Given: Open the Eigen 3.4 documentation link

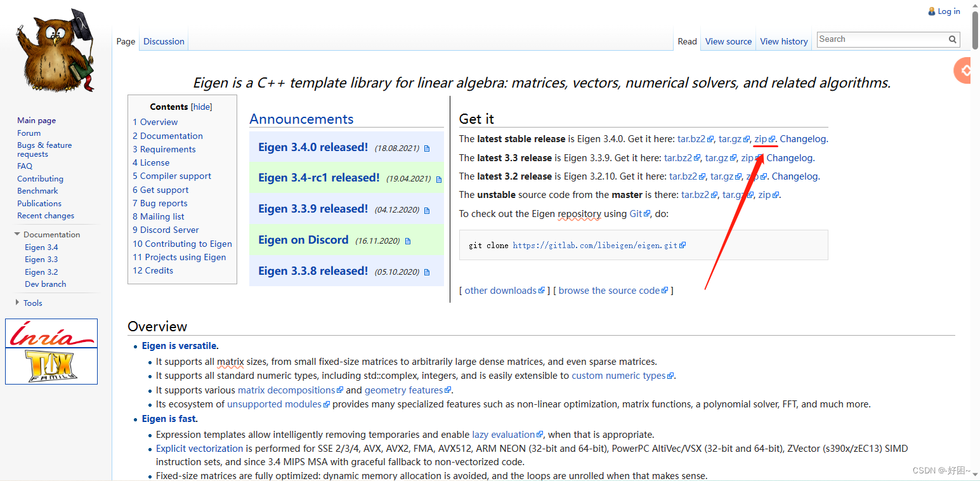Looking at the screenshot, I should [x=41, y=247].
